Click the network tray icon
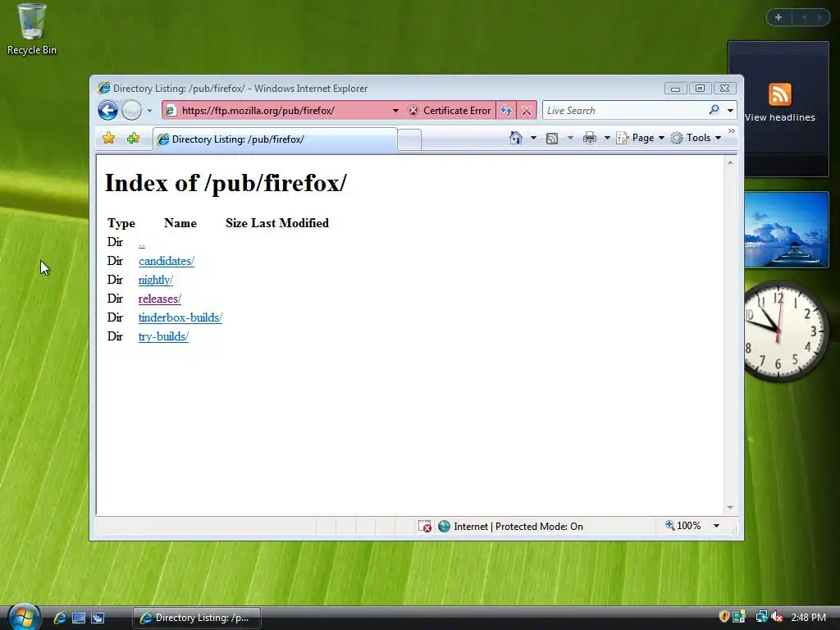Image resolution: width=840 pixels, height=630 pixels. 761,617
